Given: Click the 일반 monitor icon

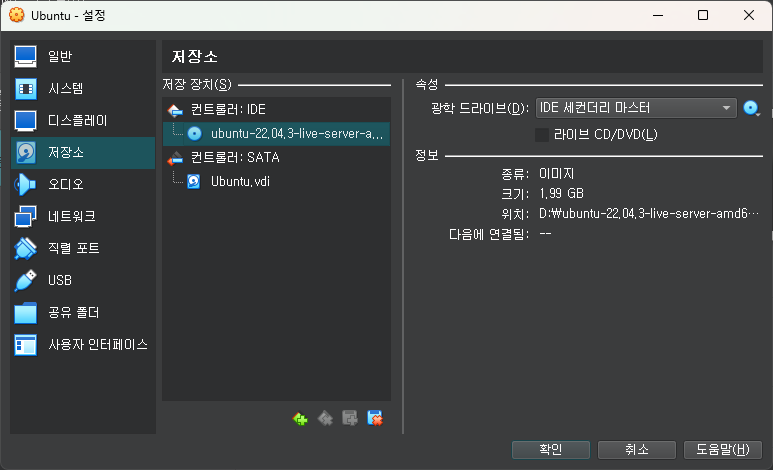Looking at the screenshot, I should pyautogui.click(x=25, y=56).
